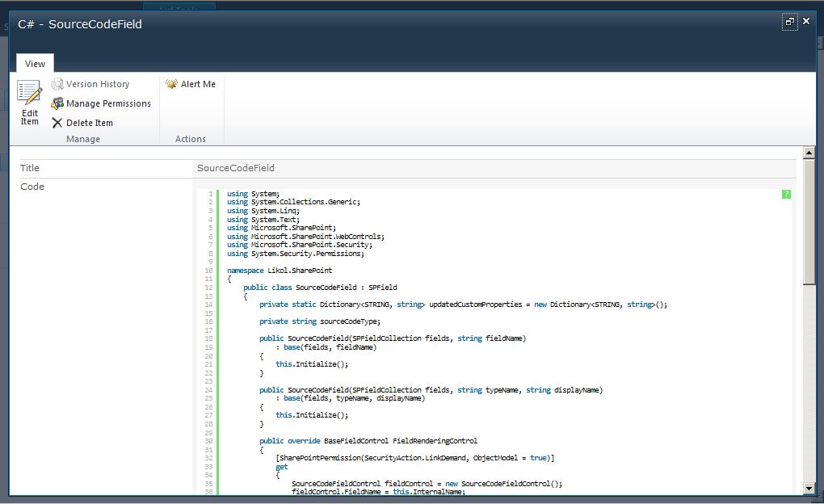Click the SourceCodeField title value
The width and height of the screenshot is (824, 504).
point(235,168)
